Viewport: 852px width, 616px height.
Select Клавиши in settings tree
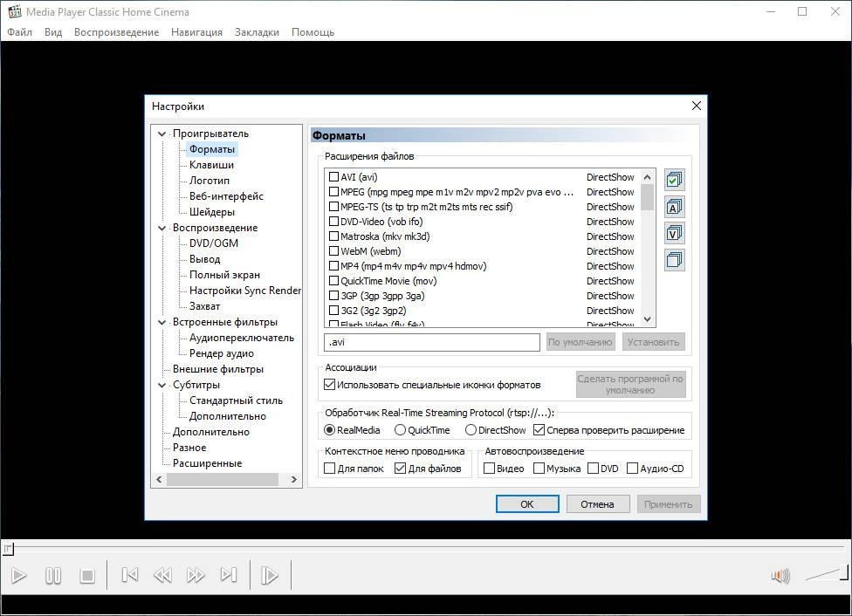tap(211, 165)
